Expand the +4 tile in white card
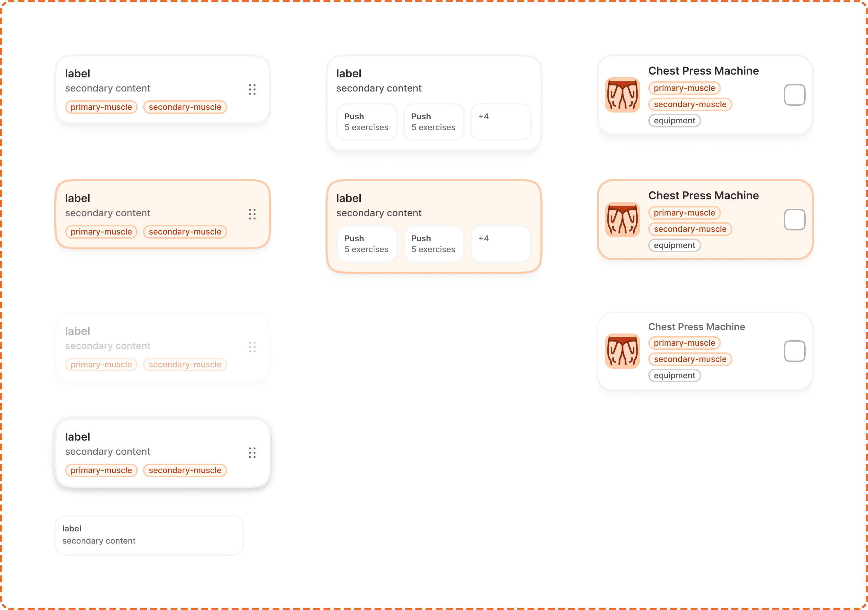The width and height of the screenshot is (868, 610). tap(500, 122)
